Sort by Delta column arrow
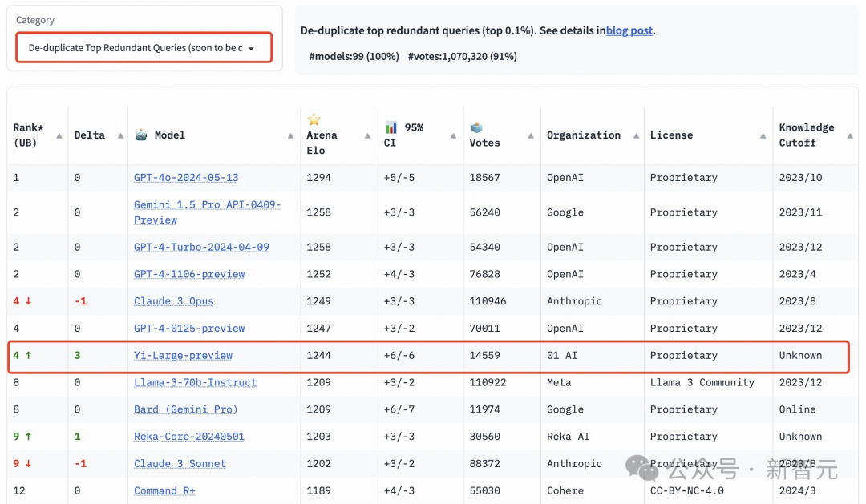 (x=120, y=135)
